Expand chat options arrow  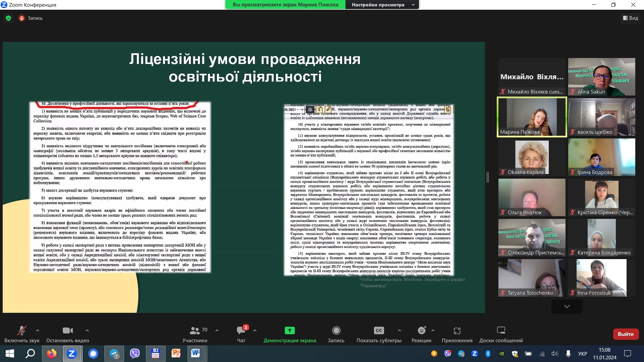[255, 330]
